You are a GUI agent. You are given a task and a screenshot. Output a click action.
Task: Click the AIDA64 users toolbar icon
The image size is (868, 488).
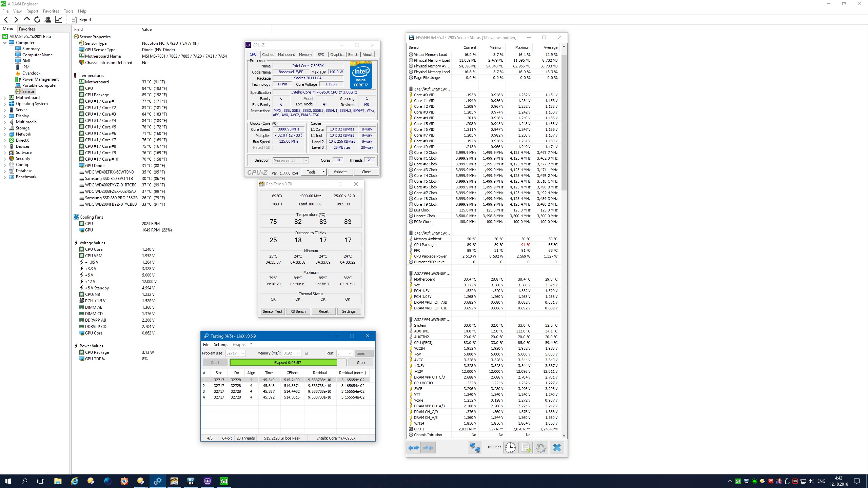tap(48, 20)
